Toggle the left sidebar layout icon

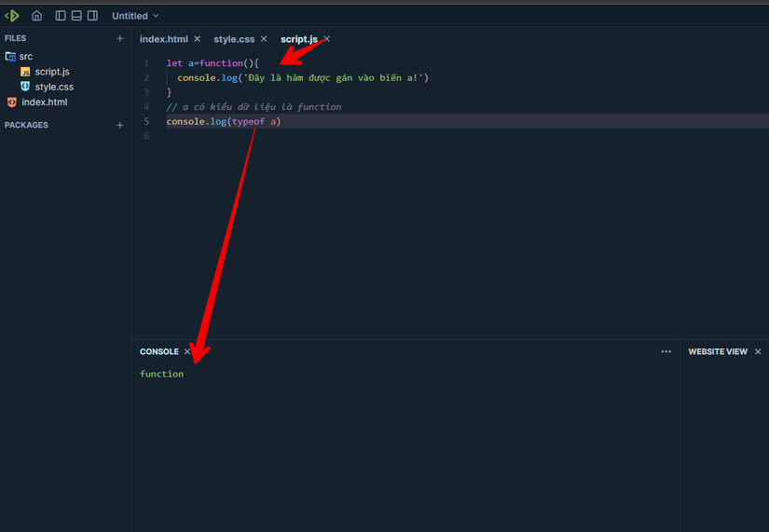[x=61, y=16]
